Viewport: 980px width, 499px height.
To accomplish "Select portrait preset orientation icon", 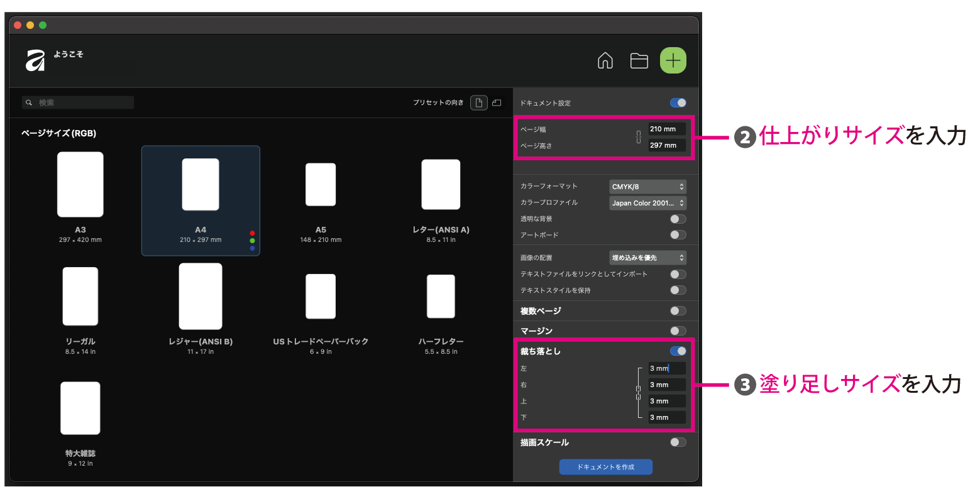I will pyautogui.click(x=479, y=103).
